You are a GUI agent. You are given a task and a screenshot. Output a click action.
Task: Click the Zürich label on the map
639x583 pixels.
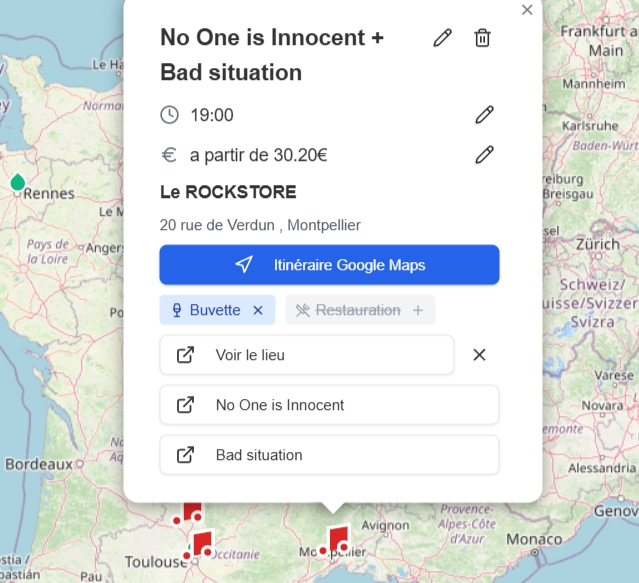coord(598,244)
